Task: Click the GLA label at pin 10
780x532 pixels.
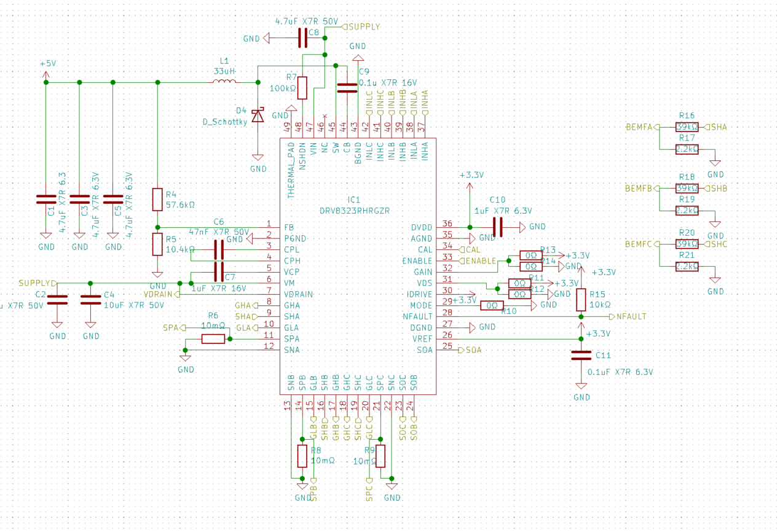Action: 246,327
